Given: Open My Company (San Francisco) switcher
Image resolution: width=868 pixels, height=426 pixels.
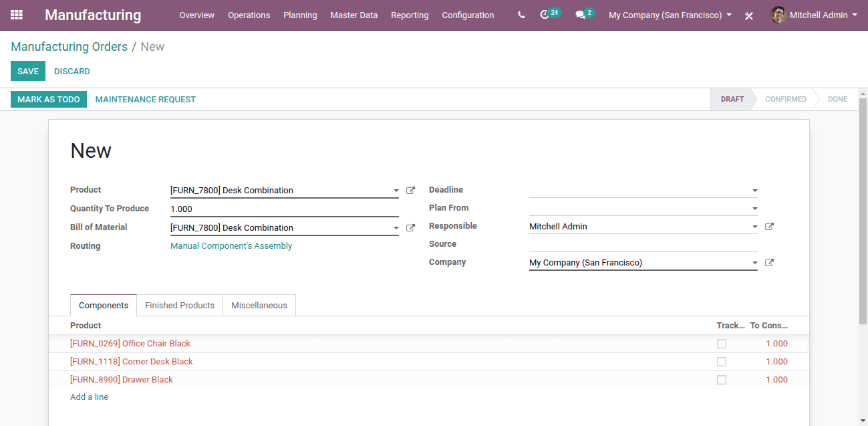Looking at the screenshot, I should point(670,15).
